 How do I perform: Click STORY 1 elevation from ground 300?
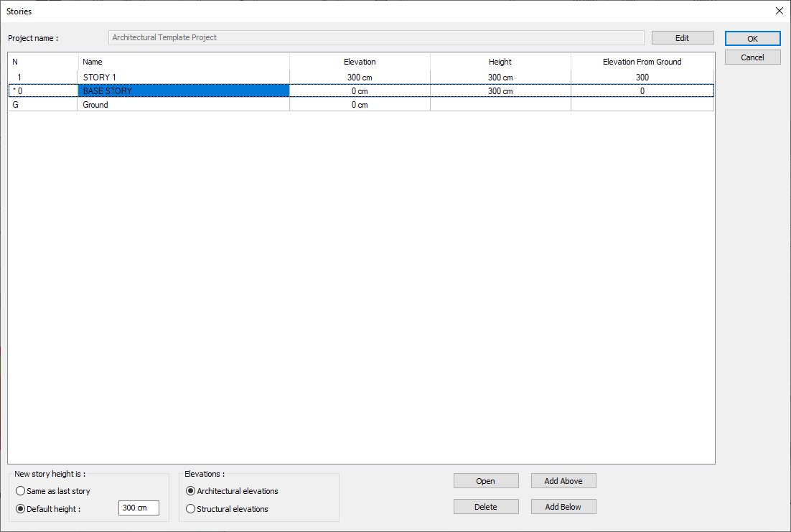point(642,78)
